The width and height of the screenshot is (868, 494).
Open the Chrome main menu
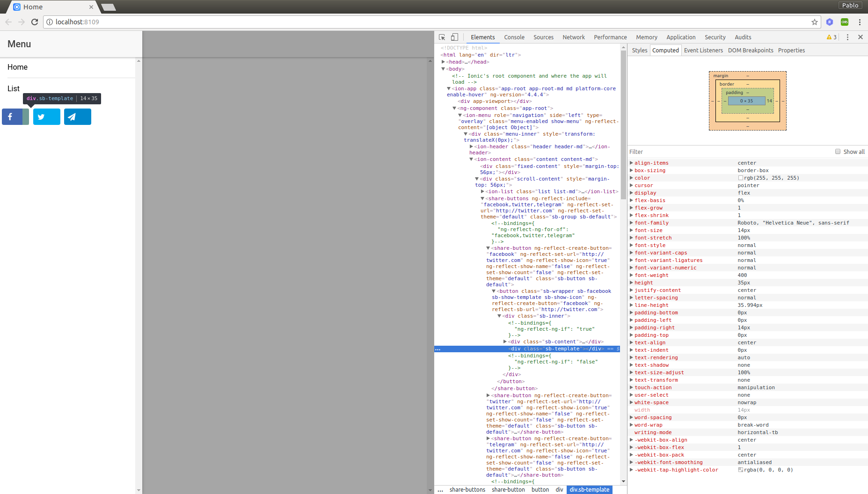[860, 22]
